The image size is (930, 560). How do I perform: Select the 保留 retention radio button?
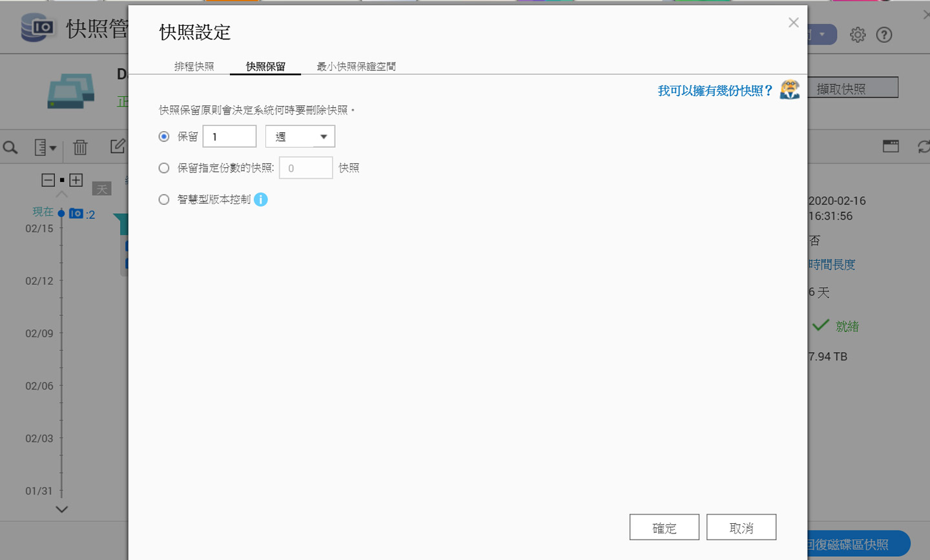point(163,136)
